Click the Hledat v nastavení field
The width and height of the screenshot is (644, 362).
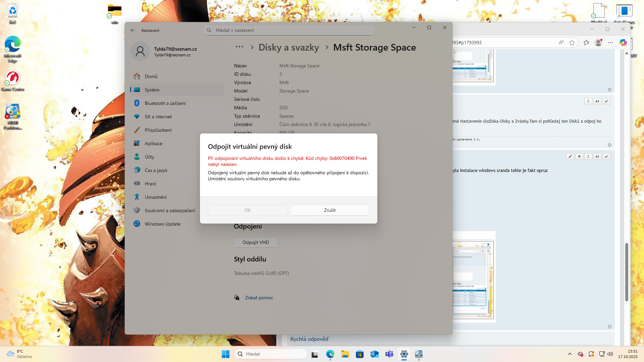point(288,30)
